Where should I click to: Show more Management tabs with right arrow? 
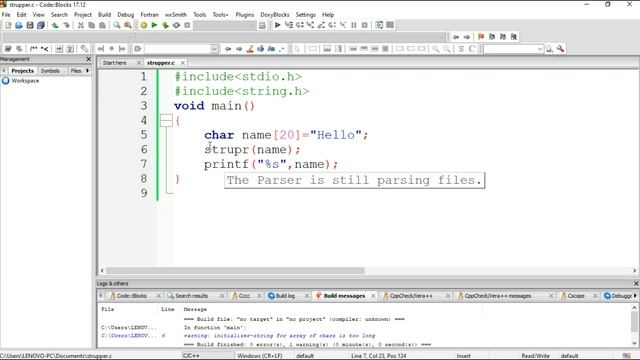pos(87,71)
